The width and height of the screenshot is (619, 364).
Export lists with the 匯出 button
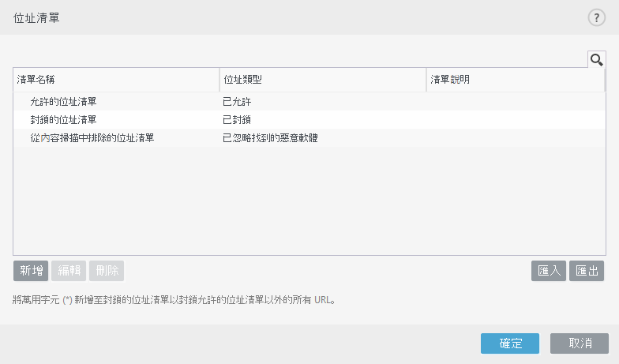(588, 271)
